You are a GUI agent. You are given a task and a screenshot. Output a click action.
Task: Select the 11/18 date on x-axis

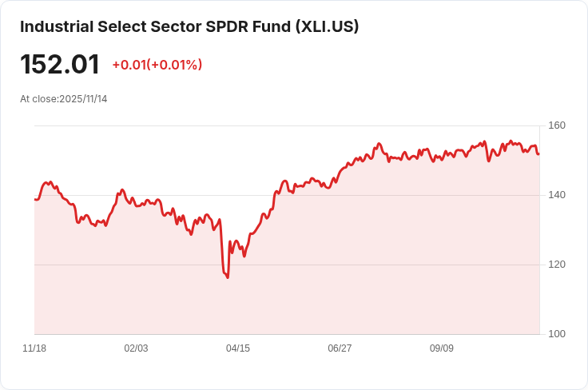tap(34, 348)
